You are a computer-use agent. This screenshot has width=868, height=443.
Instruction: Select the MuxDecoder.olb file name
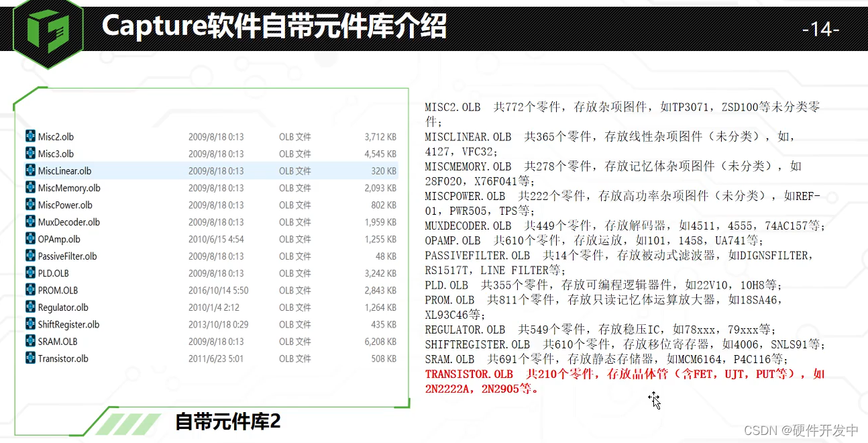tap(68, 222)
